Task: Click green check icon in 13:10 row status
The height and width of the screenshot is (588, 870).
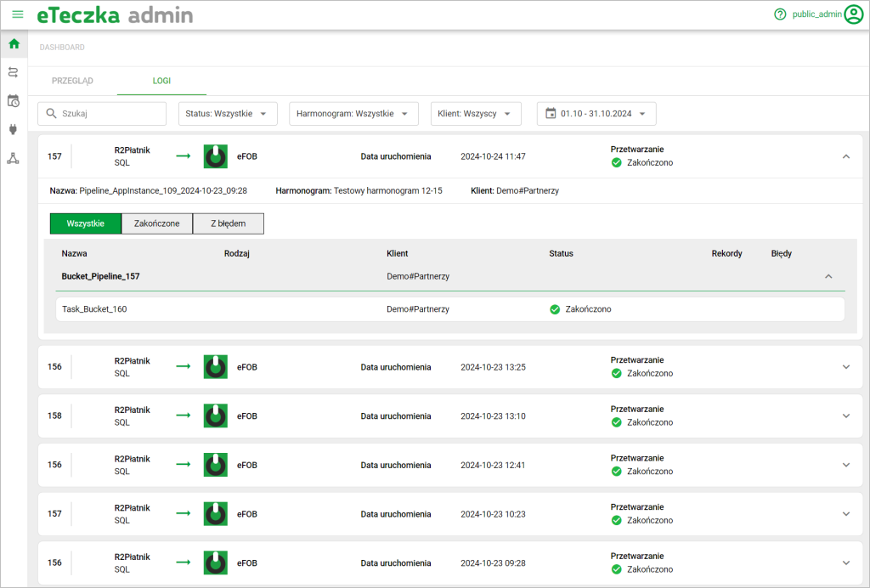Action: 617,422
